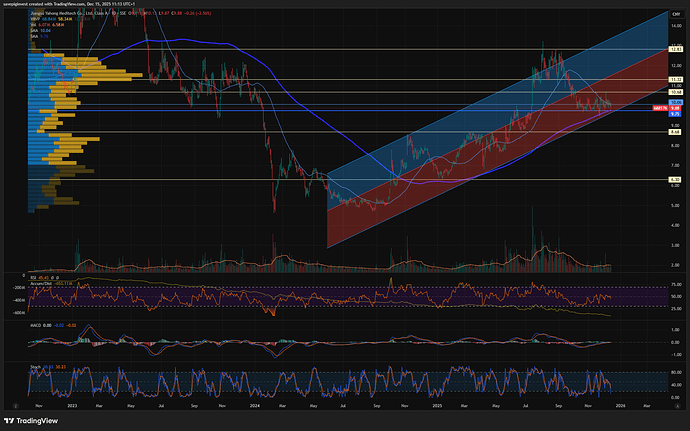Click the 12.83 price level label

[x=675, y=49]
